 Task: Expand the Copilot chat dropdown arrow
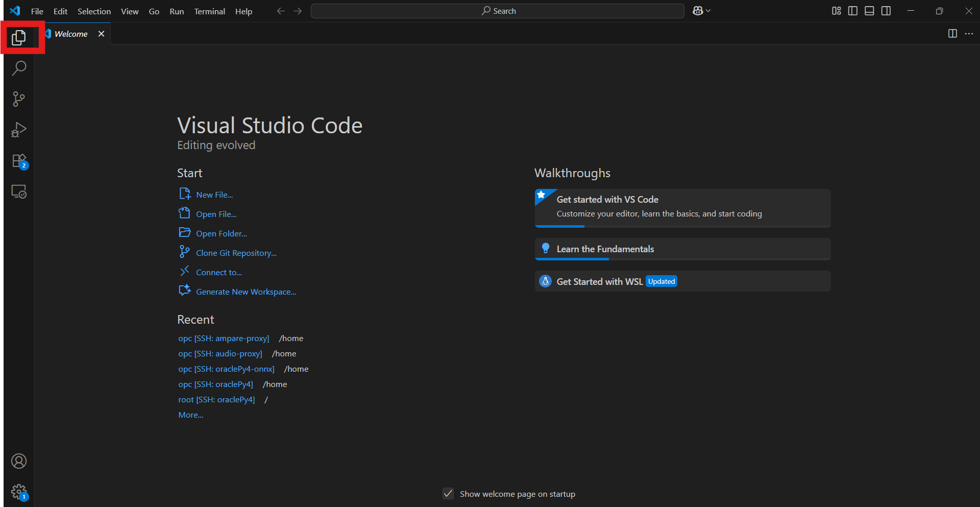tap(708, 11)
